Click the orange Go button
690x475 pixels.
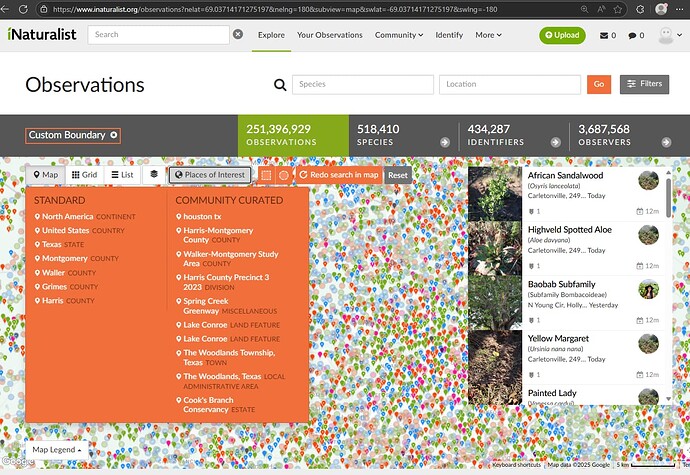(x=598, y=84)
